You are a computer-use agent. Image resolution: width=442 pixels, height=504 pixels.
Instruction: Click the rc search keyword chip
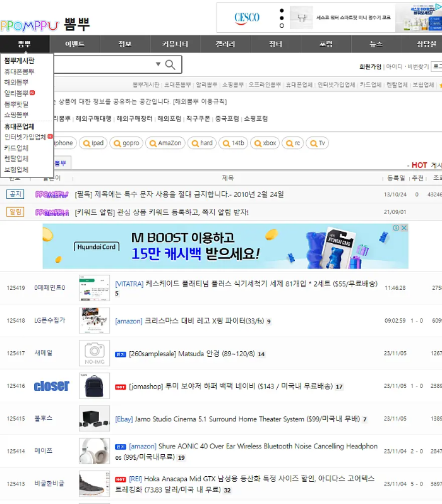tap(293, 143)
